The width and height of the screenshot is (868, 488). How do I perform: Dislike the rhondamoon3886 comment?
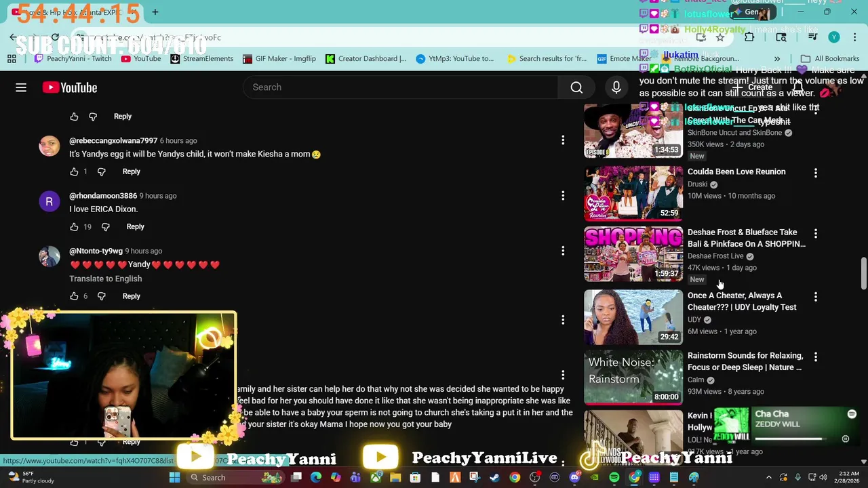(x=105, y=226)
